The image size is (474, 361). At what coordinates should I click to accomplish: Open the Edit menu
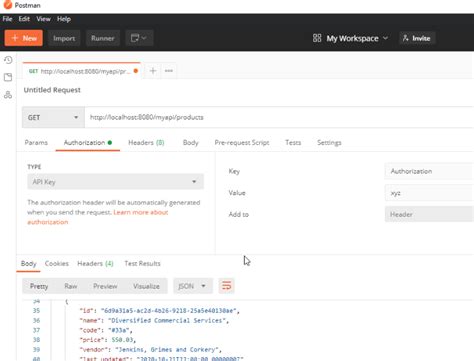point(24,19)
